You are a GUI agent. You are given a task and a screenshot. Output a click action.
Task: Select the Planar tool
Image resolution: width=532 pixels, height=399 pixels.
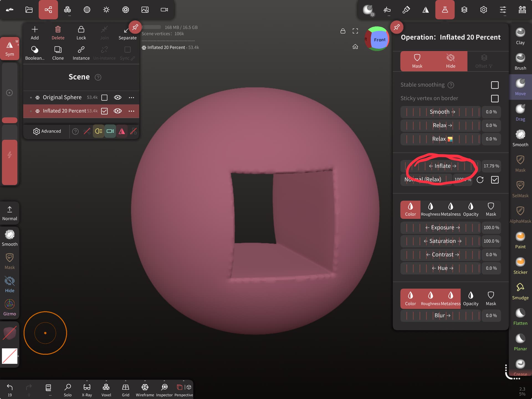pos(520,342)
